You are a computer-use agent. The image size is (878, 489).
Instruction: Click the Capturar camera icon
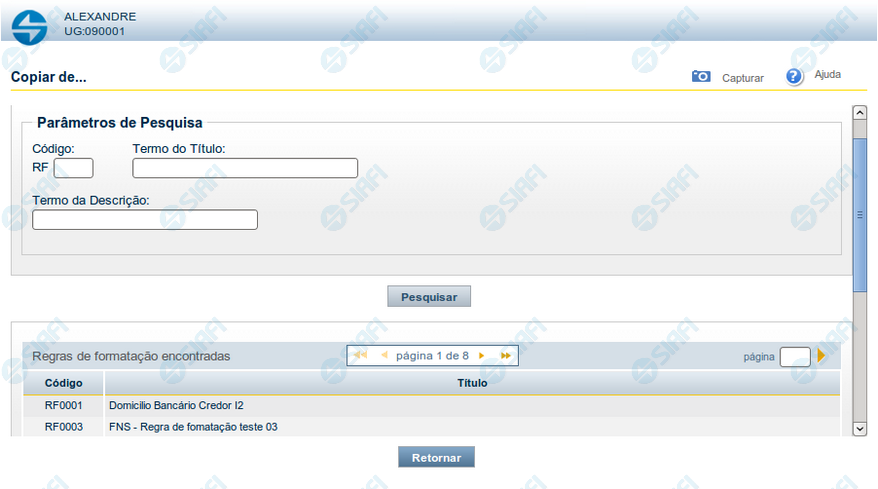point(701,77)
